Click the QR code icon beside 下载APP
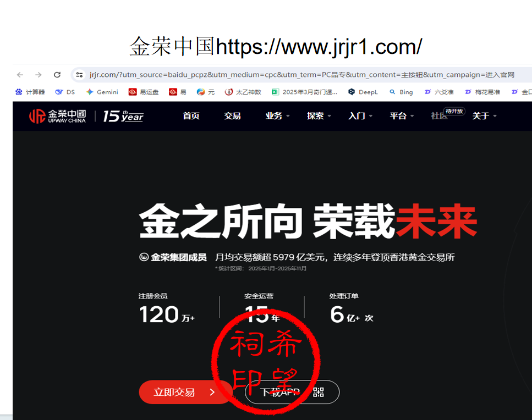This screenshot has width=532, height=420. 319,392
